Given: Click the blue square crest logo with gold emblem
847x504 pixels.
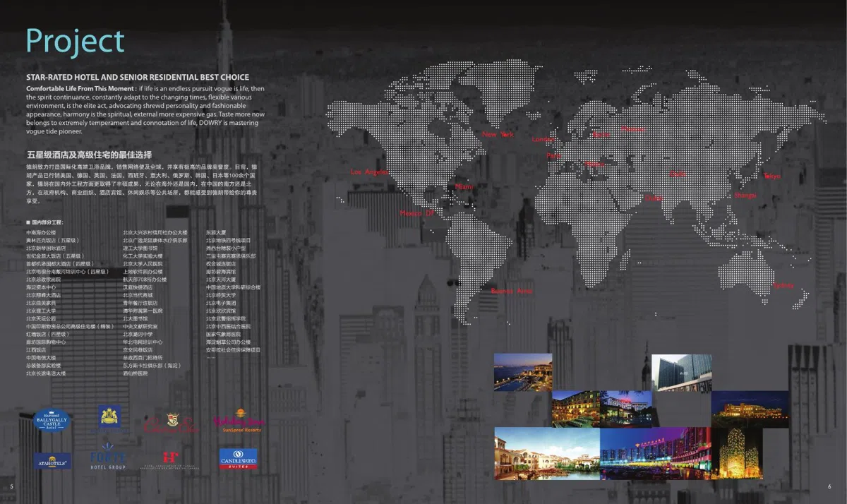Looking at the screenshot, I should click(109, 416).
